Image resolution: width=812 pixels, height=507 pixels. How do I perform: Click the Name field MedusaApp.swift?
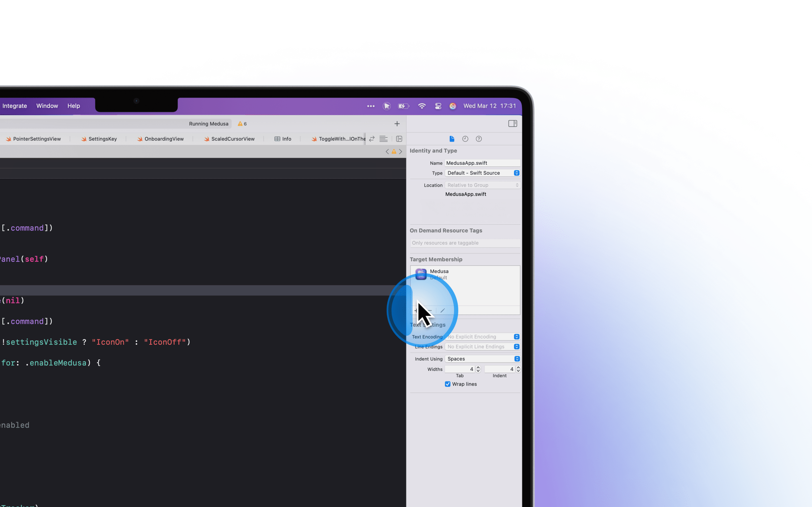click(x=482, y=163)
